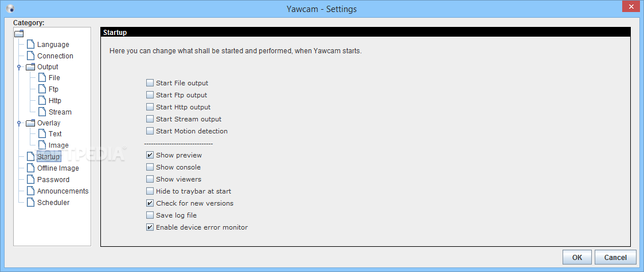Click the Language page icon in tree
This screenshot has height=272, width=644.
pos(30,44)
